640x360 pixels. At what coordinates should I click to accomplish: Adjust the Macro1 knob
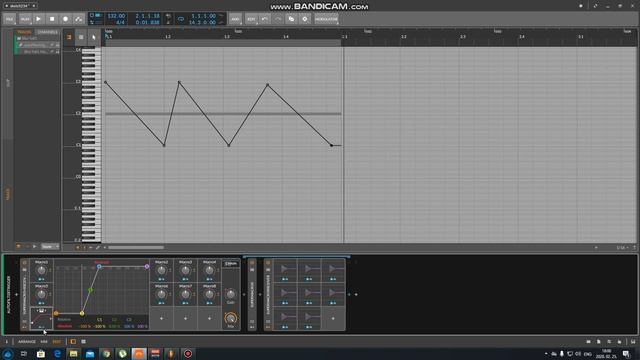tap(41, 270)
